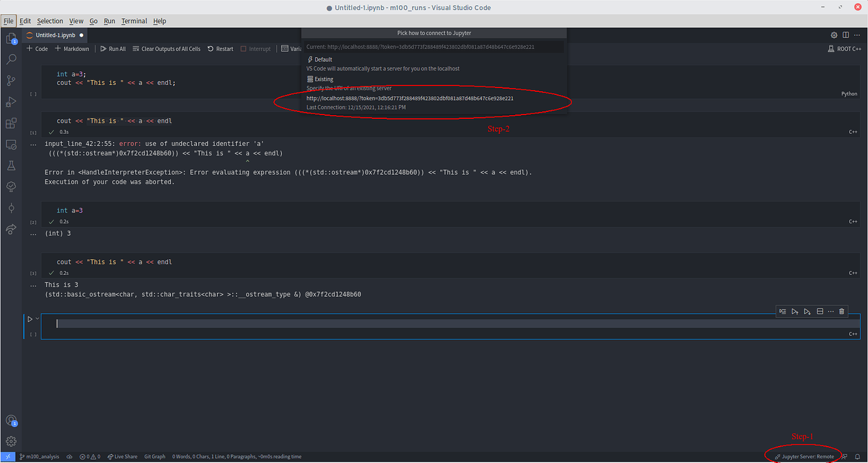Screen dimensions: 868x463
Task: Execute the cell and cells below
Action: click(807, 311)
